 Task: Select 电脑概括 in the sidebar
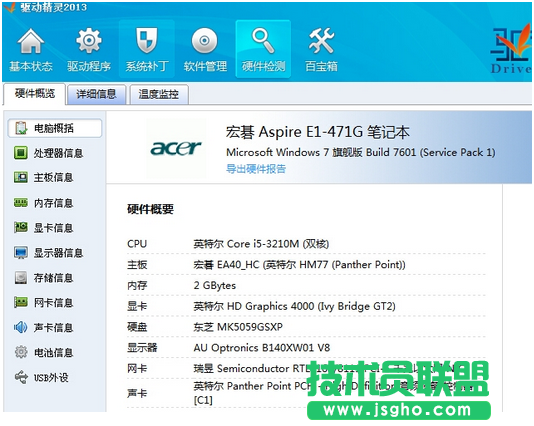tap(55, 128)
